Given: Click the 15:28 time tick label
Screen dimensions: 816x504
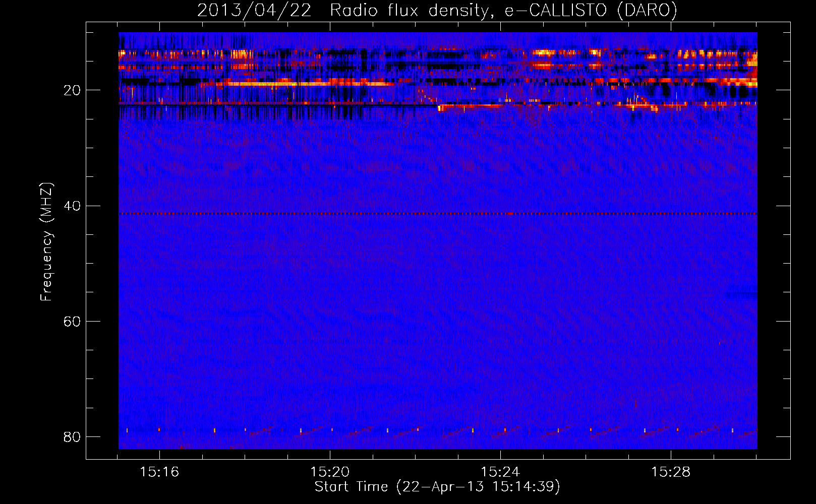Looking at the screenshot, I should pyautogui.click(x=671, y=472).
